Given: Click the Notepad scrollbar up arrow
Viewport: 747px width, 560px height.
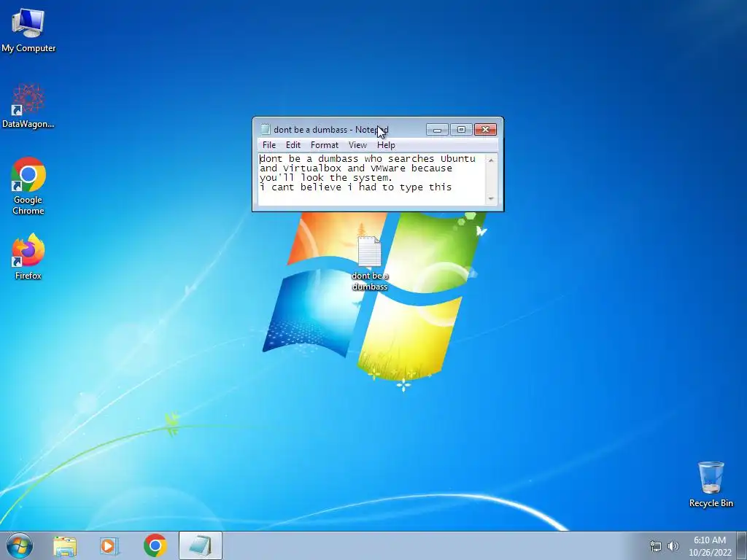Looking at the screenshot, I should [491, 160].
